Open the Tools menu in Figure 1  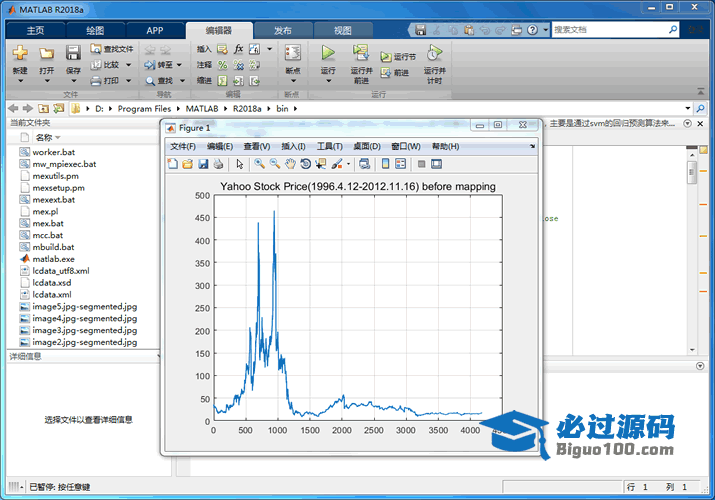330,146
